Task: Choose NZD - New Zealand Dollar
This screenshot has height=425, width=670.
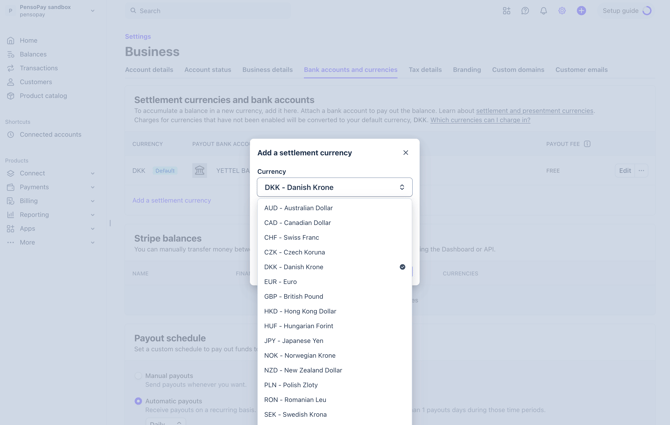Action: 335,370
